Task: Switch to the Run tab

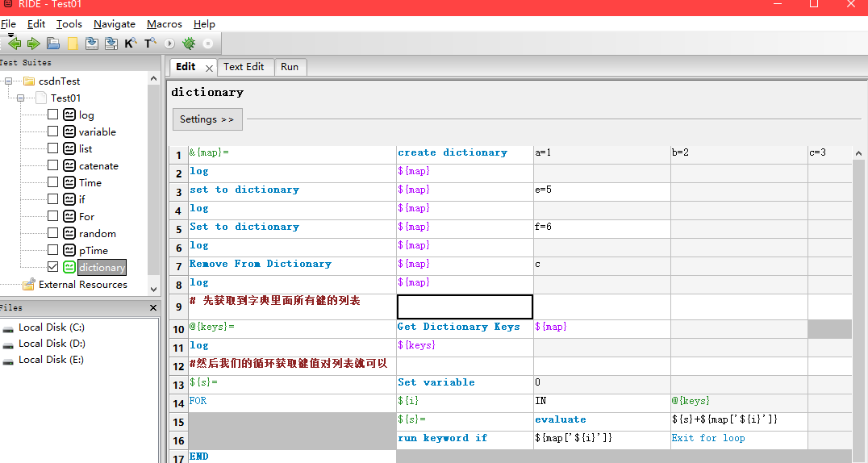Action: pyautogui.click(x=290, y=66)
